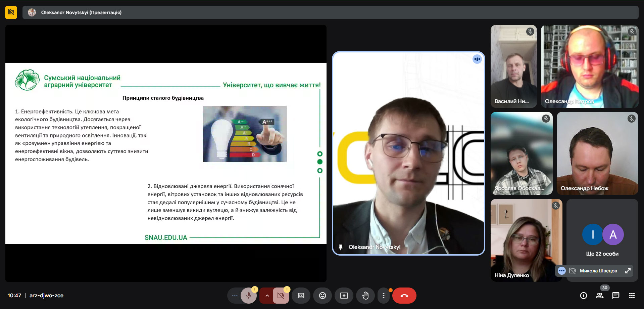Raise your hand

tap(365, 296)
